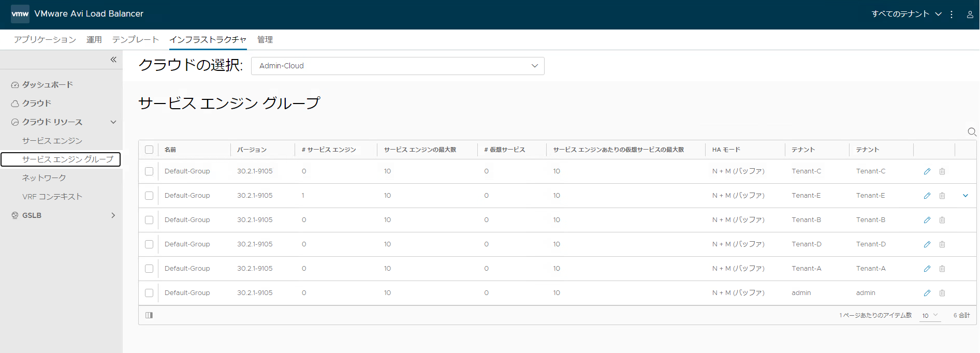Click 30.2.1-9105 version in Tenant-A row

255,269
